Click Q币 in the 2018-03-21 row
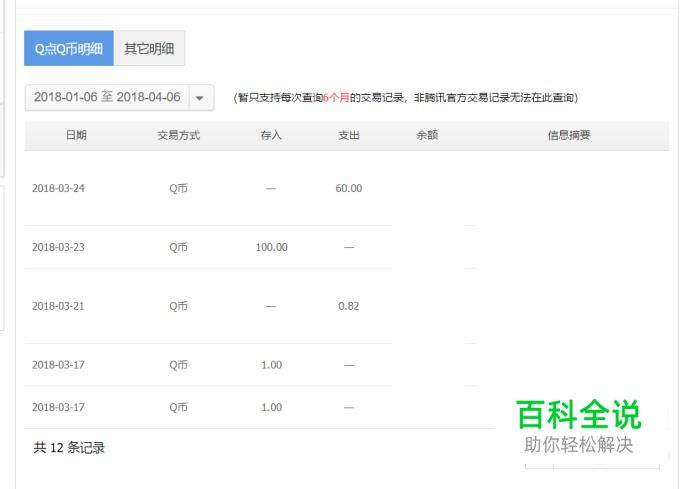The image size is (692, 489). pyautogui.click(x=178, y=306)
